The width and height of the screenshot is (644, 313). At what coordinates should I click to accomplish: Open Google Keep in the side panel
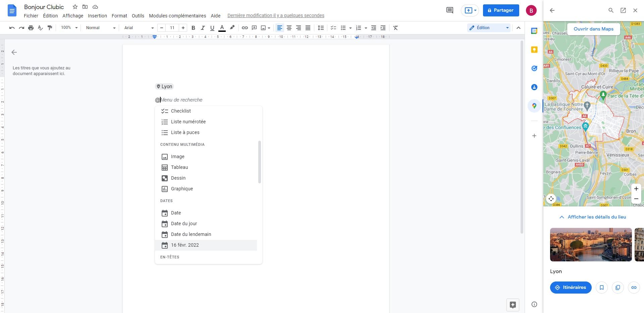[x=534, y=50]
